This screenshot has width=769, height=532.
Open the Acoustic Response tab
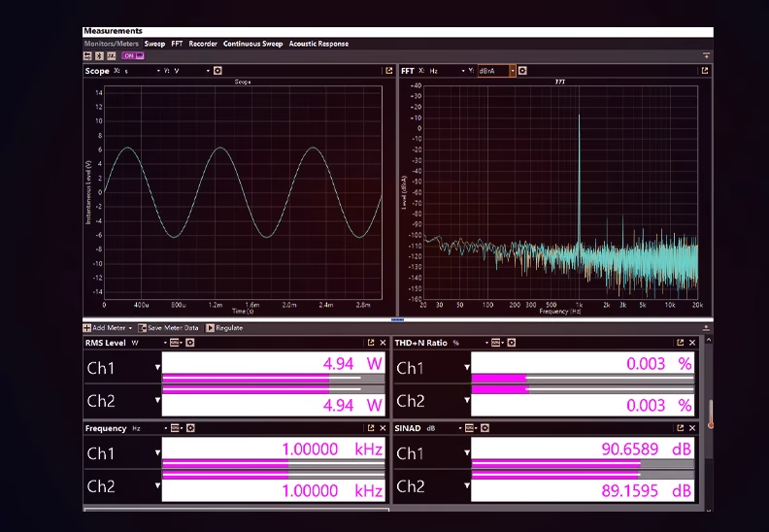click(318, 44)
